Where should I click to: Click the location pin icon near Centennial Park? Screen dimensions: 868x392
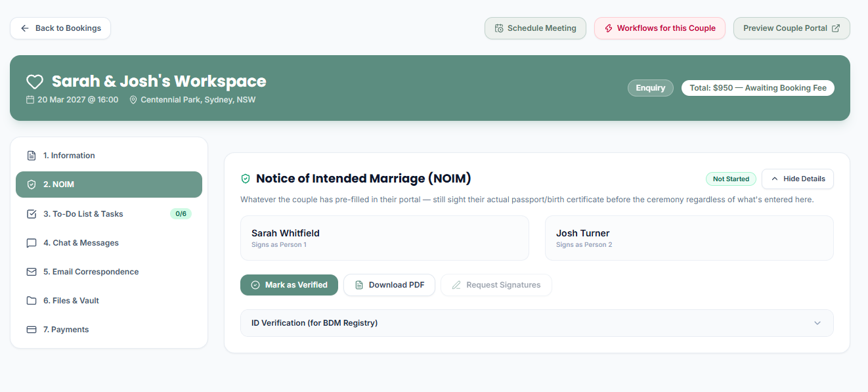click(133, 100)
